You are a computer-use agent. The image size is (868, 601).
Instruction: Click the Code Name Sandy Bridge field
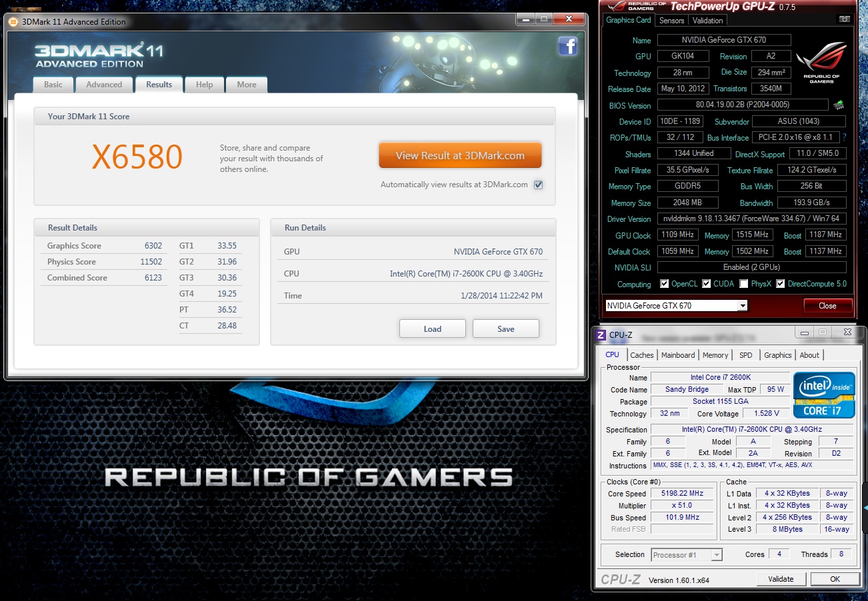click(x=687, y=389)
